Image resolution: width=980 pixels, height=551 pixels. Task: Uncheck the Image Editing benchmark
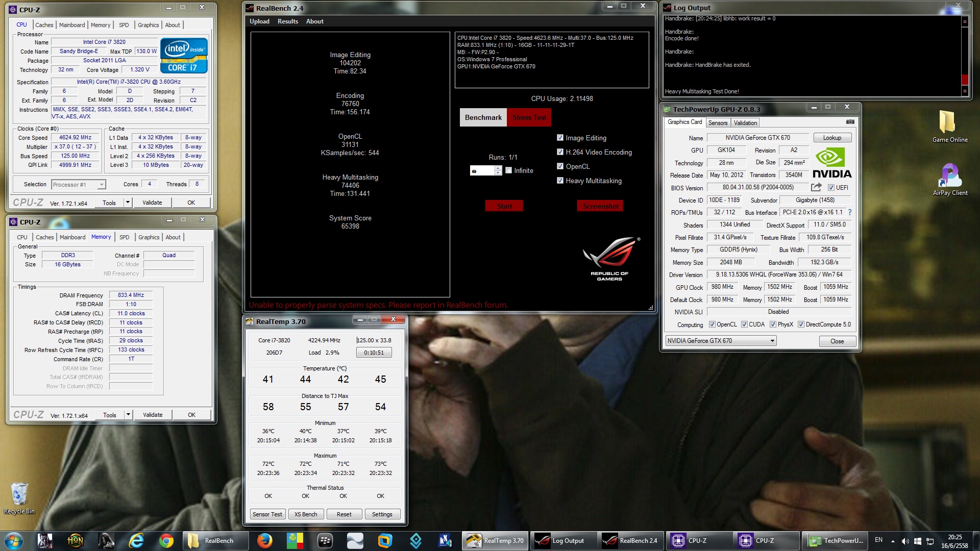[x=560, y=138]
